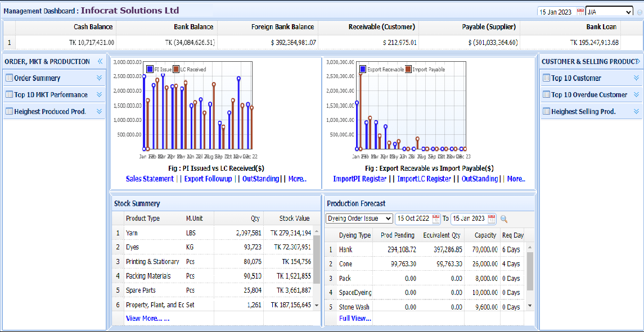Select the Cone dyeing type row

pos(425,263)
